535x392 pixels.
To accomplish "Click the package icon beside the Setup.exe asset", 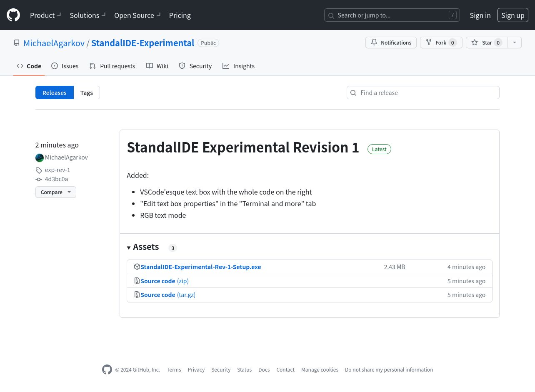I will point(137,267).
